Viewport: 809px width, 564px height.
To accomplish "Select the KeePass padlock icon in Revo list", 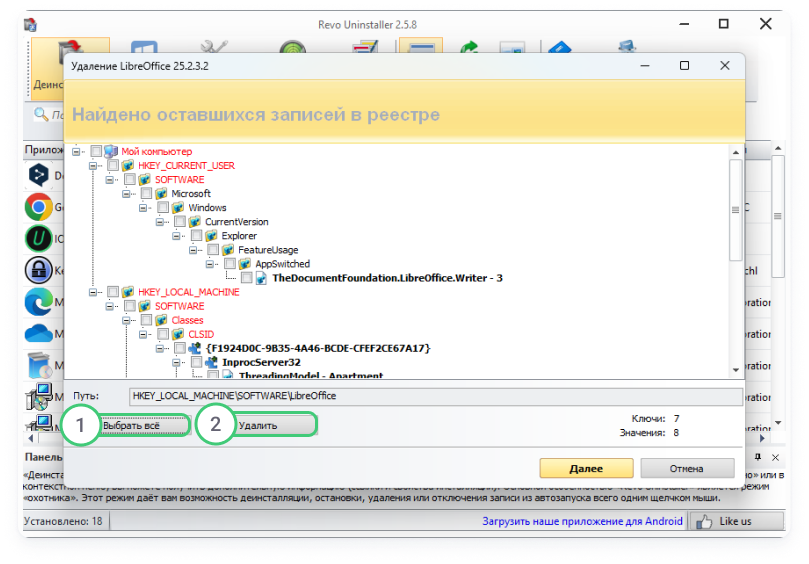I will tap(39, 270).
